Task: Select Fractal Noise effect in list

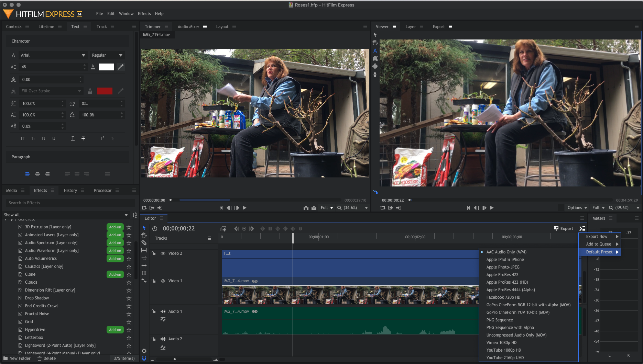Action: click(x=37, y=314)
